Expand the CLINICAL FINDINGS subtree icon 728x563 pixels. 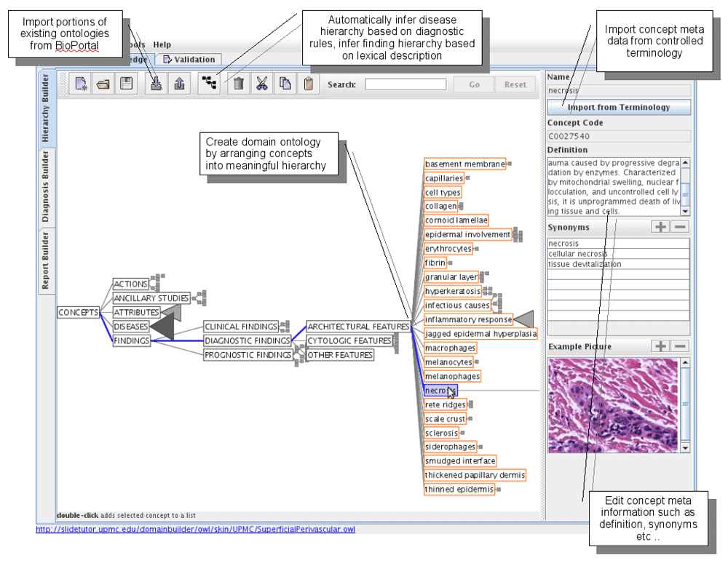[284, 327]
